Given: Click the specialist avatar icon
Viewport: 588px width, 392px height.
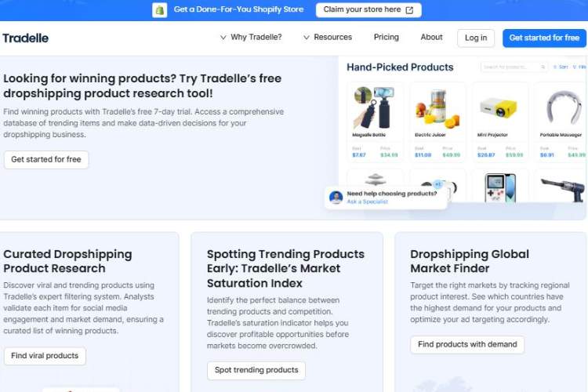Looking at the screenshot, I should (x=336, y=197).
